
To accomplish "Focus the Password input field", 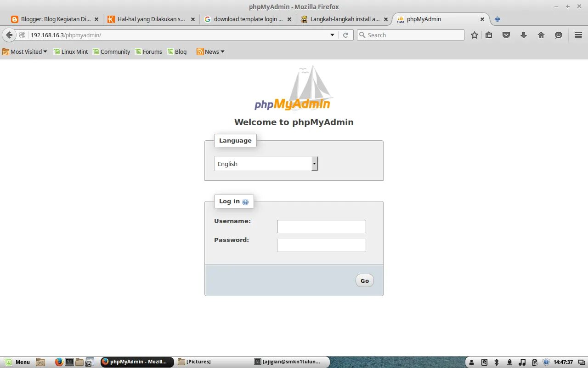I will (x=322, y=245).
